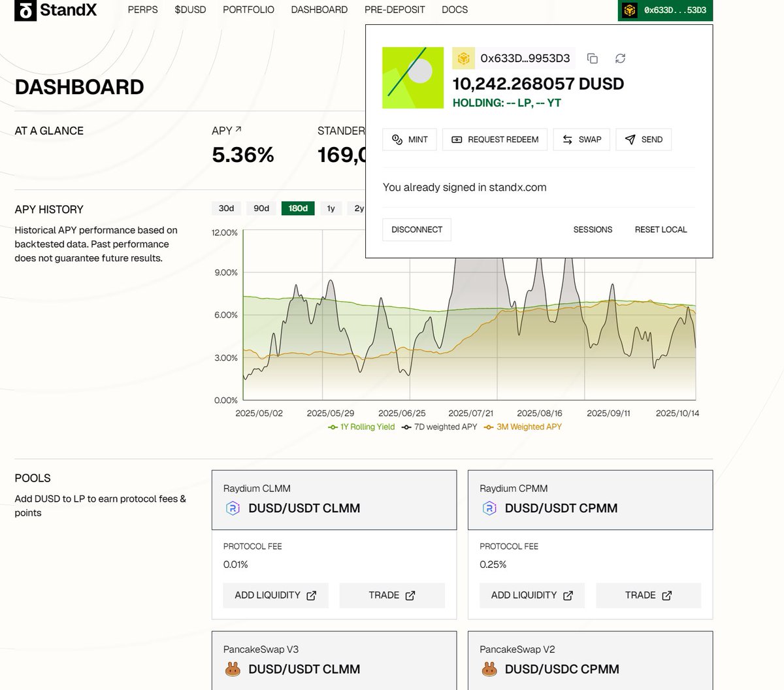Toggle the 3M Weighted APY legend series
This screenshot has width=784, height=690.
523,427
